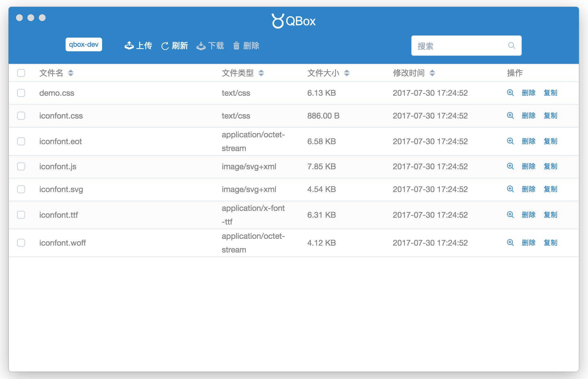Image resolution: width=588 pixels, height=379 pixels.
Task: Click the trash delete icon in toolbar
Action: pos(236,46)
